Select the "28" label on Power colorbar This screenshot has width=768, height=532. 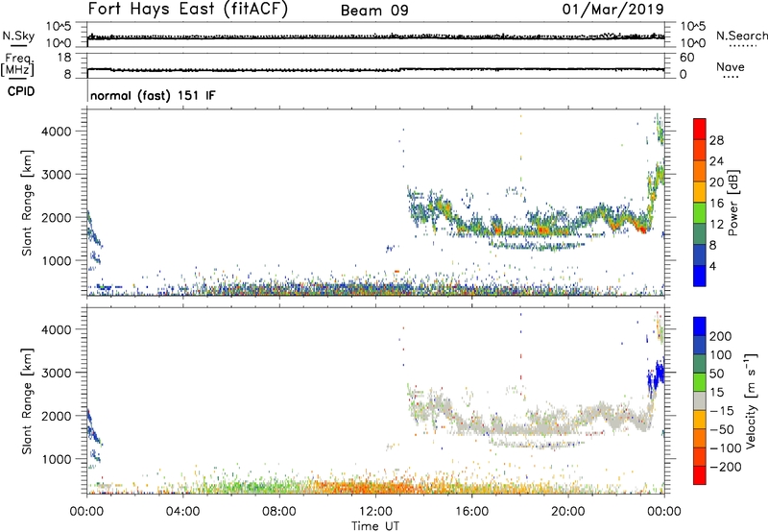point(716,140)
